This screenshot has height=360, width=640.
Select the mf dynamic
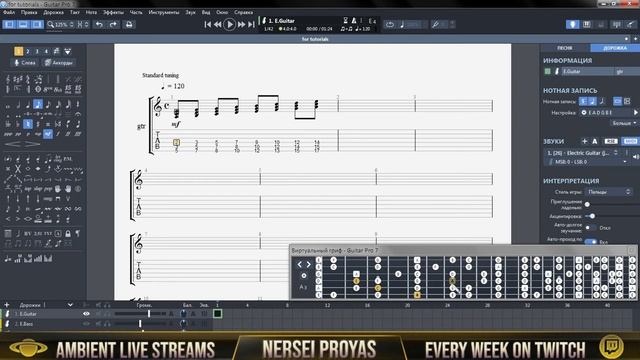click(48, 133)
